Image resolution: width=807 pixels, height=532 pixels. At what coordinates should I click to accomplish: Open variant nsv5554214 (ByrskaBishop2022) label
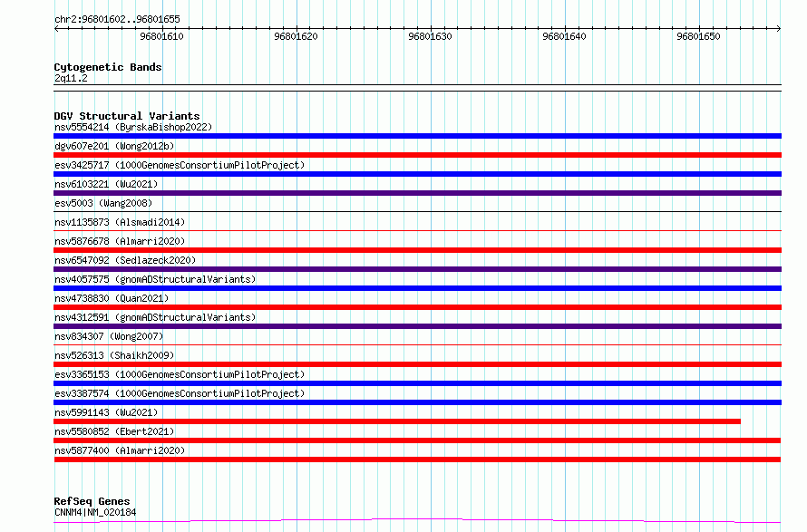point(133,127)
